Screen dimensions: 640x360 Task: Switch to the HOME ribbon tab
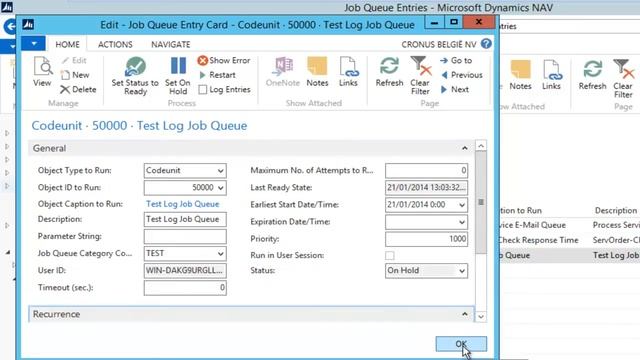click(x=67, y=44)
